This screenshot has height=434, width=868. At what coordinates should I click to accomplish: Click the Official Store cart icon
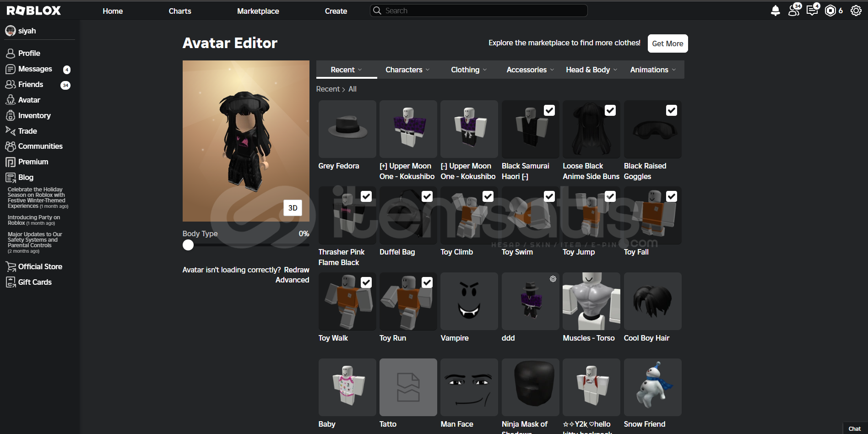(x=11, y=266)
